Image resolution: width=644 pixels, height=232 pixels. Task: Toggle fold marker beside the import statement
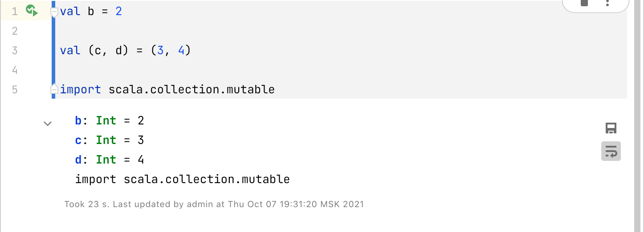(54, 89)
